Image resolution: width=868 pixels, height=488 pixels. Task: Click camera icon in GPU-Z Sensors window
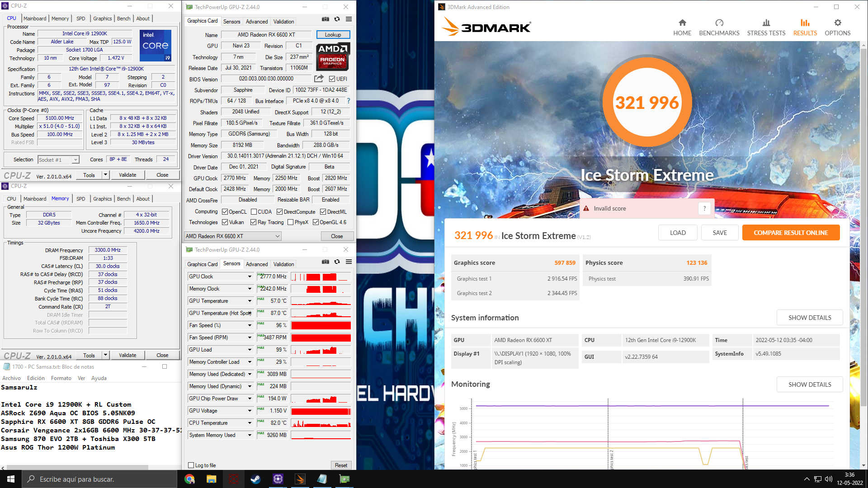325,262
